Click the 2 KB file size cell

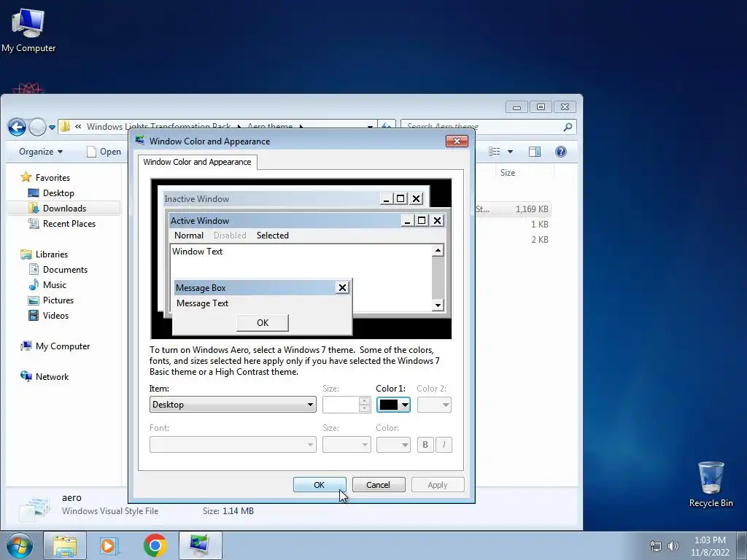[x=540, y=239]
